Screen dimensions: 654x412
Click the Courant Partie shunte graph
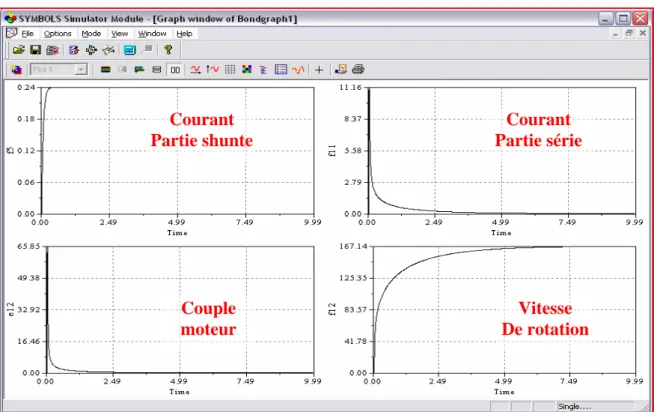(178, 151)
